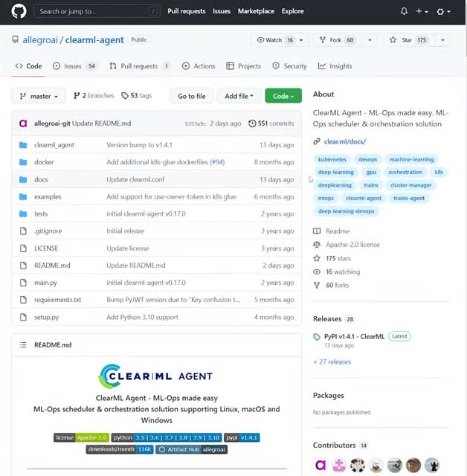
Task: Open the green Code dropdown
Action: [283, 96]
